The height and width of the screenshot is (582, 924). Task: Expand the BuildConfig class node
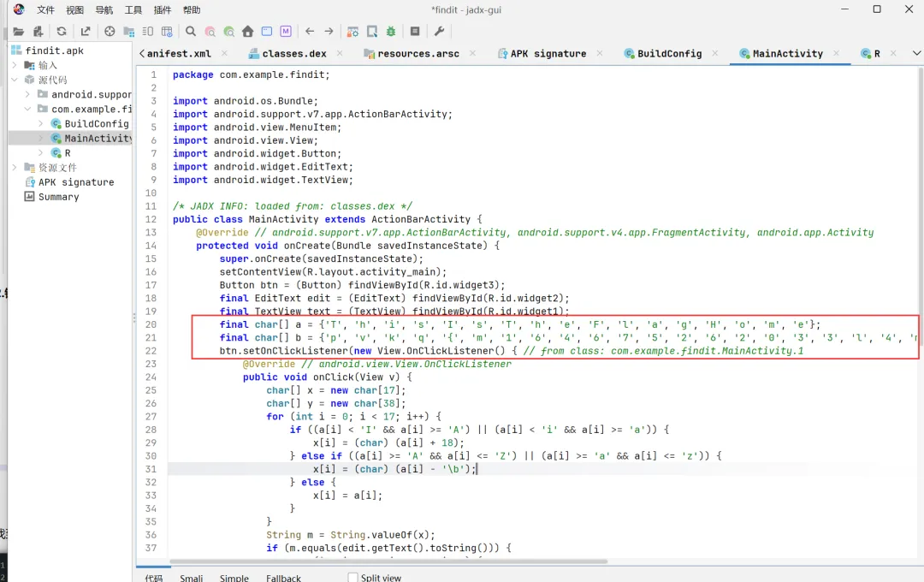click(x=40, y=123)
